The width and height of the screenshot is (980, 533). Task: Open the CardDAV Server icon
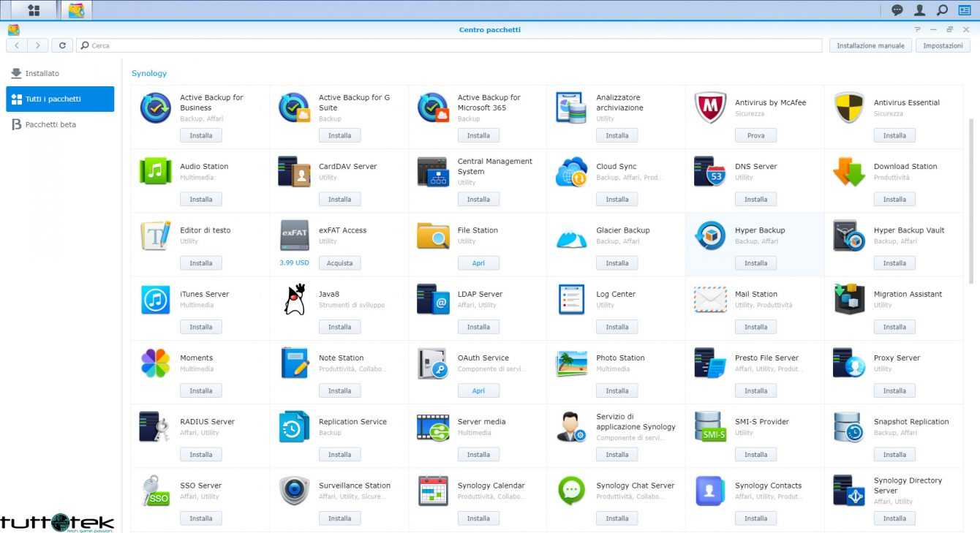294,172
